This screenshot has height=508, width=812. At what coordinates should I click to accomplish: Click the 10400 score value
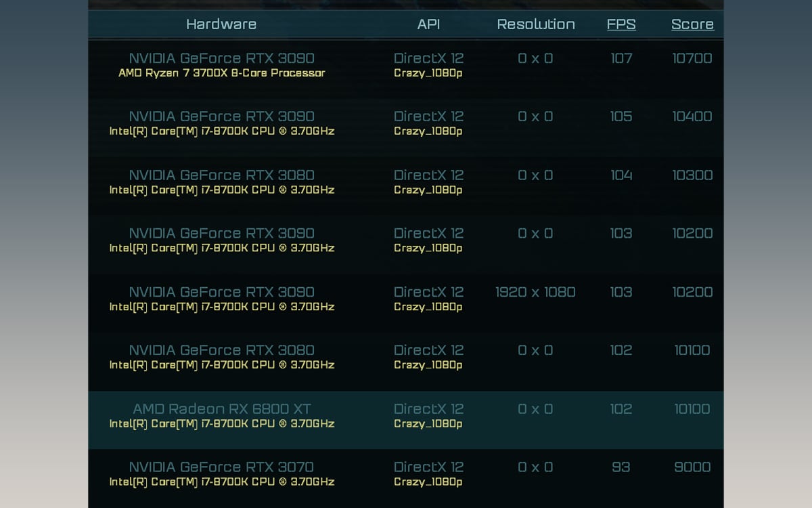[692, 117]
